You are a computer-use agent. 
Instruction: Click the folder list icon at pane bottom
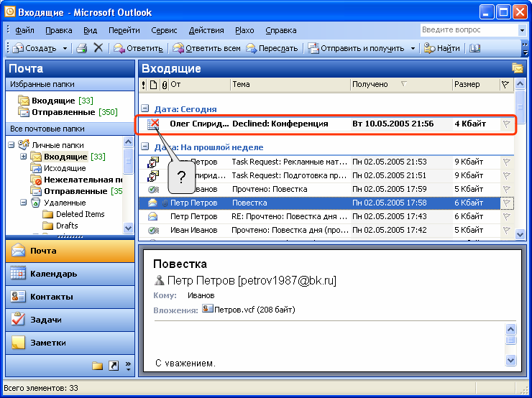[97, 366]
